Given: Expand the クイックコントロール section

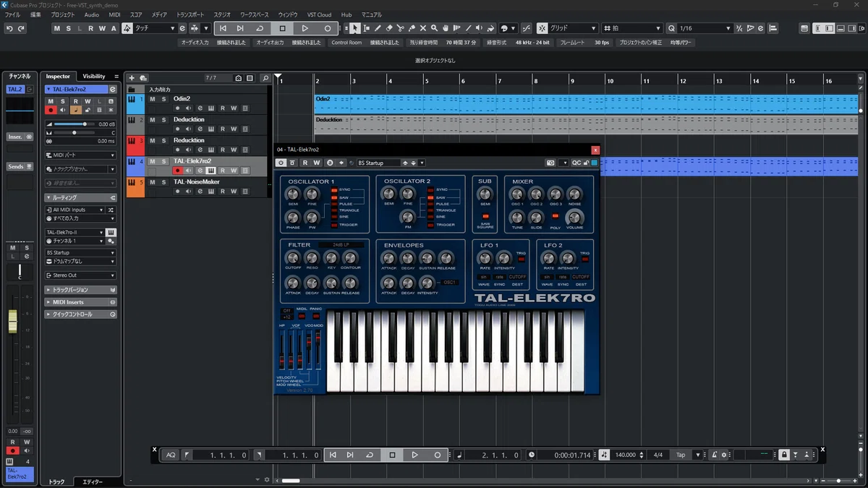Looking at the screenshot, I should pos(80,314).
